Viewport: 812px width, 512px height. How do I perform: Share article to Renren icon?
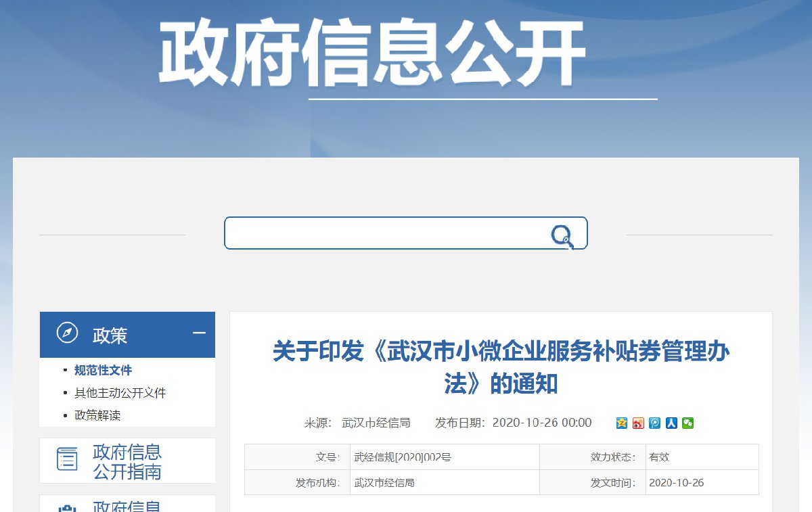tap(671, 423)
